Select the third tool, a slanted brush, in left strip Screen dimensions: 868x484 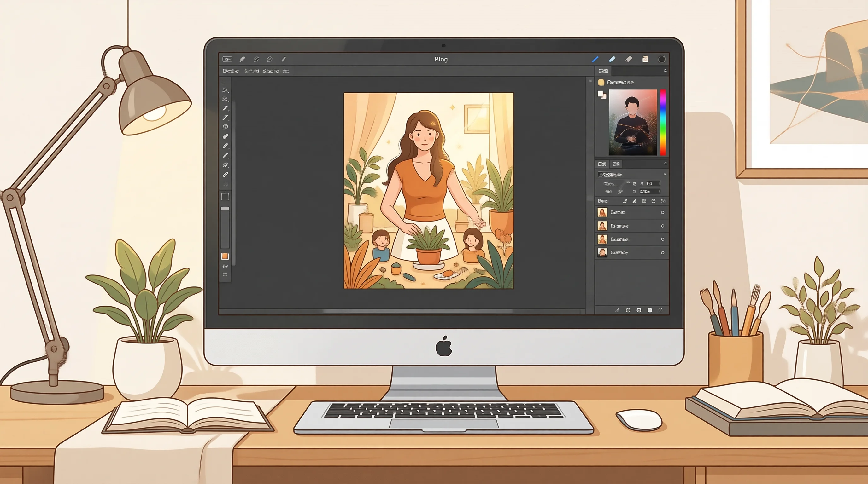[x=226, y=108]
